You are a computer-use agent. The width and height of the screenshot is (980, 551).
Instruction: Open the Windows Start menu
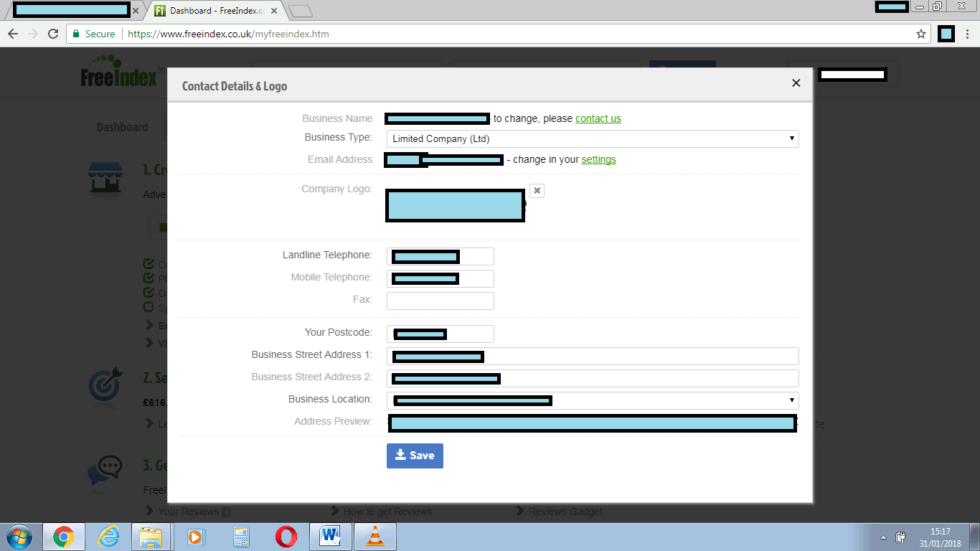(19, 537)
